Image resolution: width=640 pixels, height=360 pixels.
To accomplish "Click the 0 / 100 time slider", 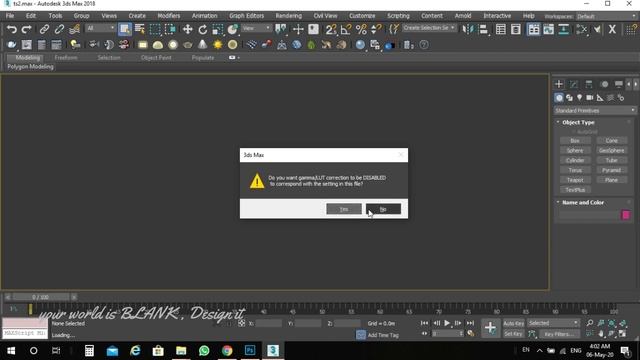I will pos(40,297).
